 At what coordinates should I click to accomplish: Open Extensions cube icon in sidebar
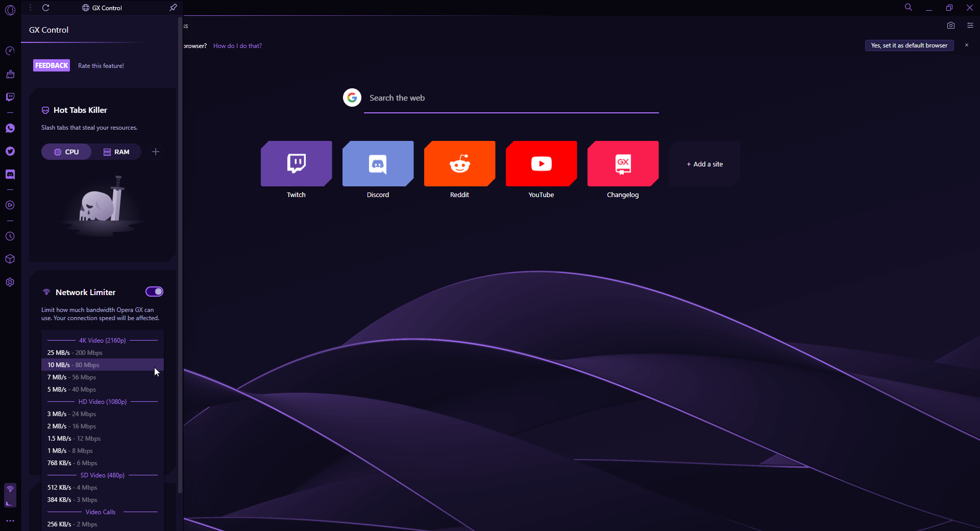coord(10,259)
